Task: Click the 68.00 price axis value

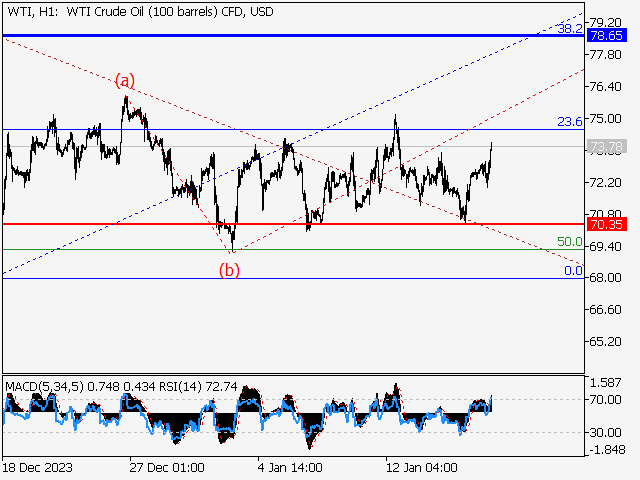Action: [x=605, y=278]
